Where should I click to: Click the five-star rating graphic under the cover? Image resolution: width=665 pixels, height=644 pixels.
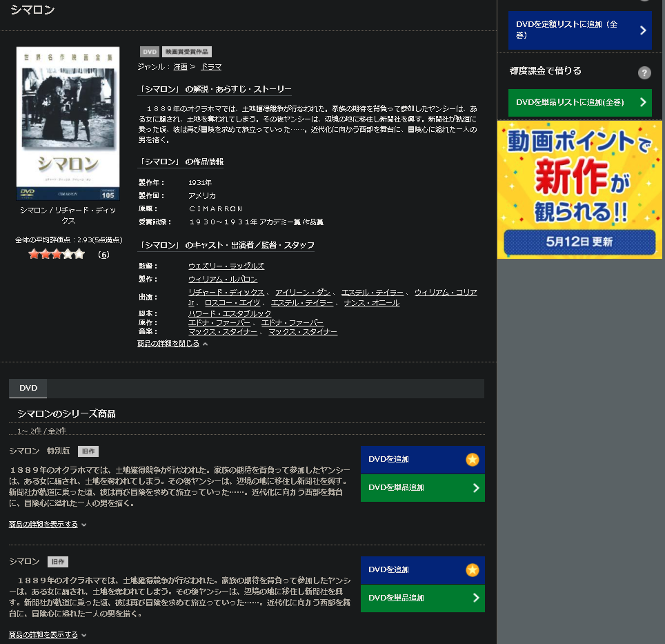point(57,255)
